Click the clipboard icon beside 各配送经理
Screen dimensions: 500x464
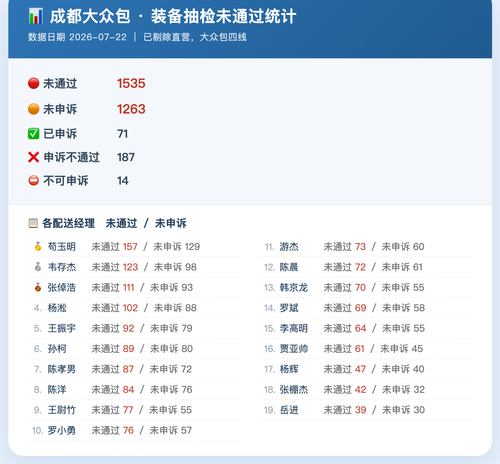click(33, 223)
